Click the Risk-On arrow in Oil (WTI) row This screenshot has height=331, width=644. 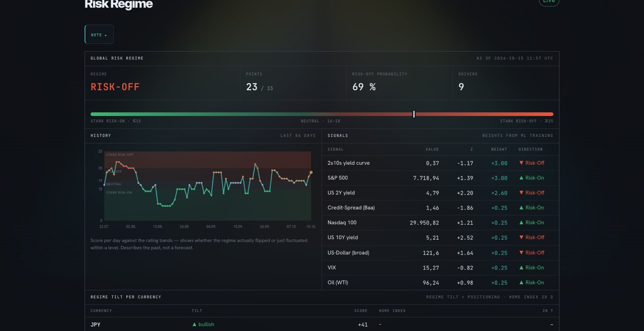pyautogui.click(x=521, y=283)
